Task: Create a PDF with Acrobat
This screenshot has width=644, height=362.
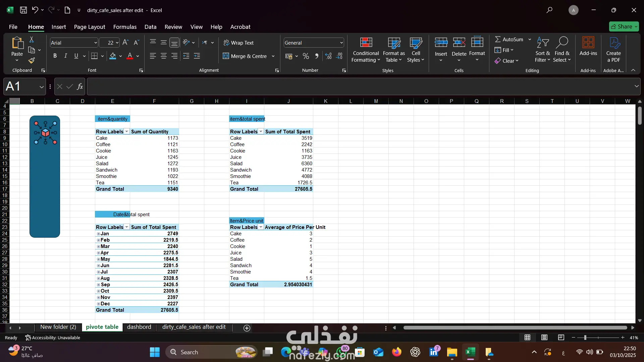Action: [x=613, y=50]
